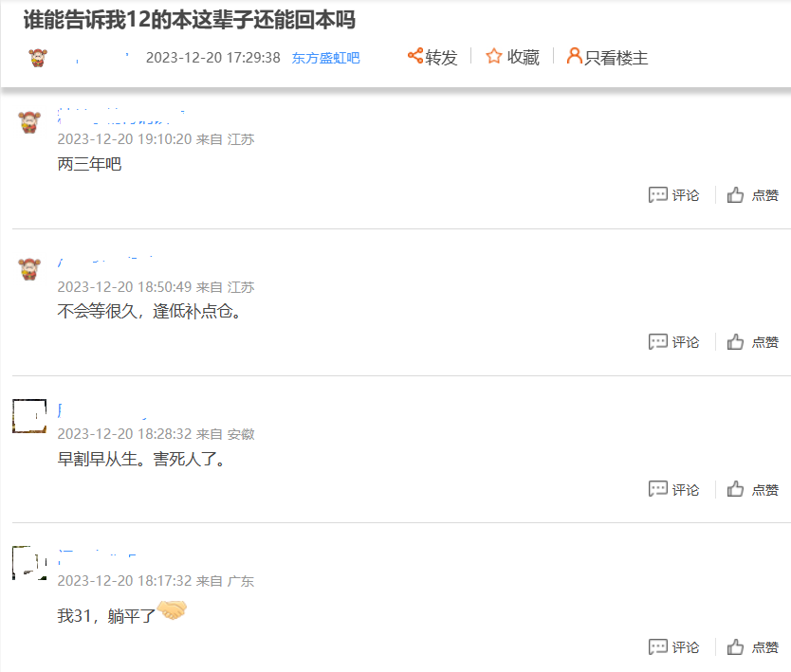
Task: Click the 转发 share icon
Action: click(415, 56)
